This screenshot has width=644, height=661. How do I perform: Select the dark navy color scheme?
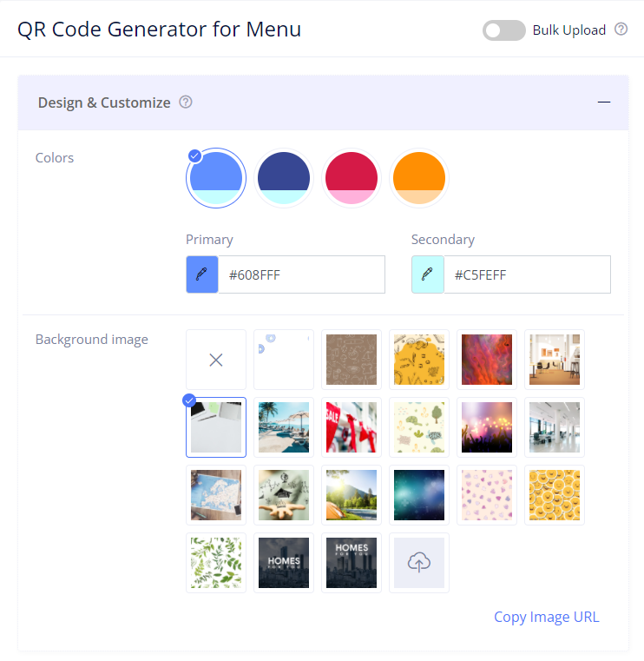(284, 178)
